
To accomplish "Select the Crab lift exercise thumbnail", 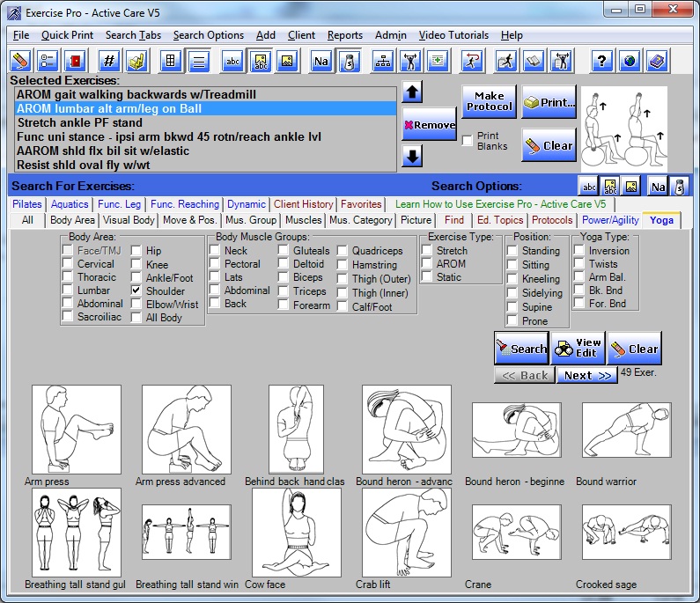I will point(407,532).
